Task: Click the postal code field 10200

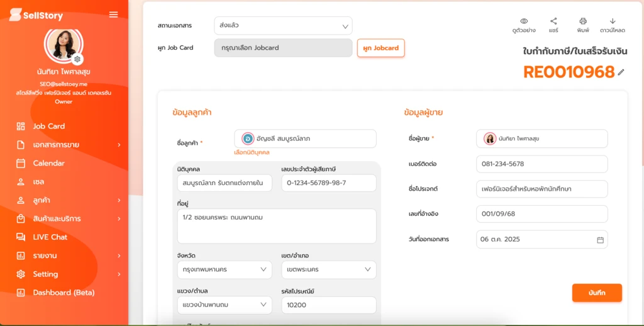Action: coord(328,305)
